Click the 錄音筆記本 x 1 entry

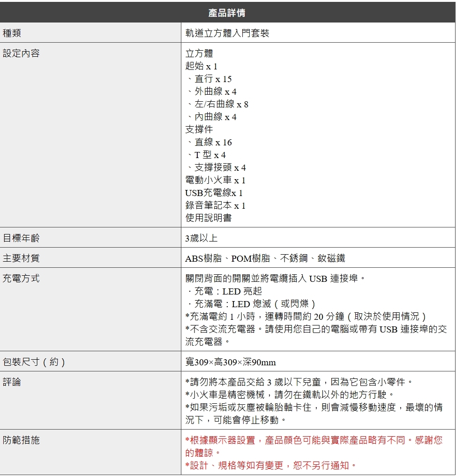tap(215, 205)
